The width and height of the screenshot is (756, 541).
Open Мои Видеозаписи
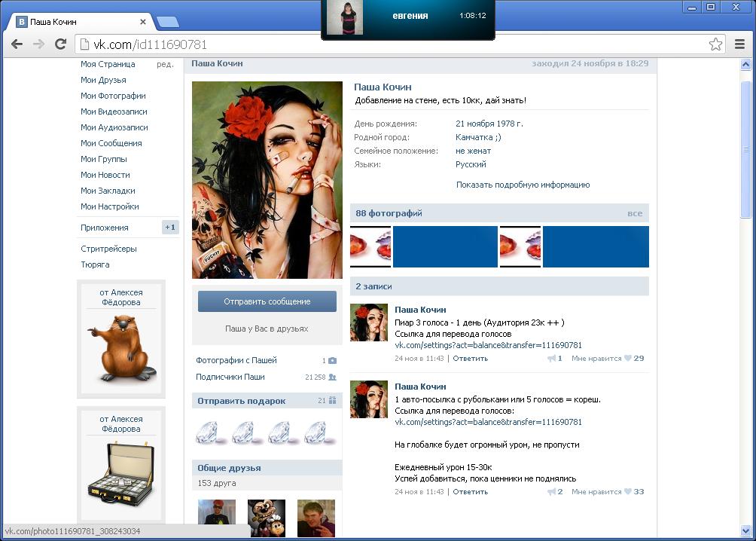114,112
